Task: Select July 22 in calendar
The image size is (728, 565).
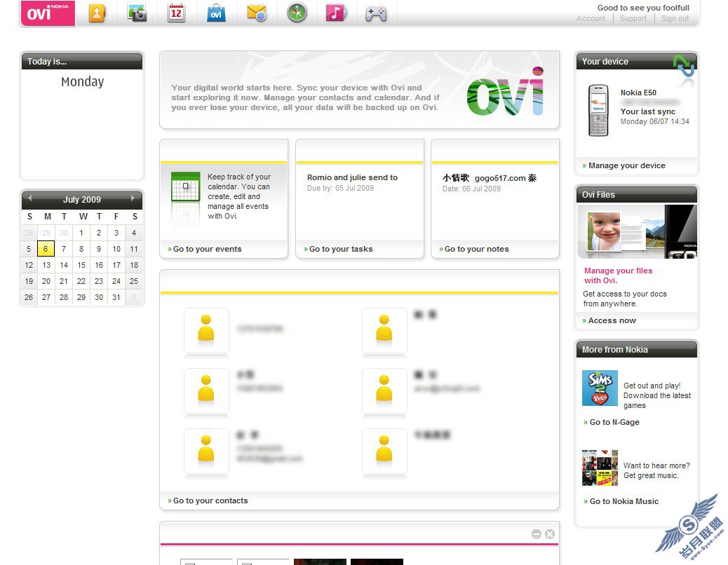Action: (81, 281)
